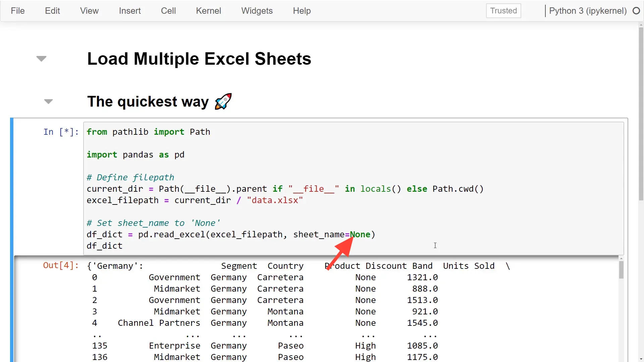Click The quickest way heading text
The width and height of the screenshot is (644, 362).
coord(148,102)
